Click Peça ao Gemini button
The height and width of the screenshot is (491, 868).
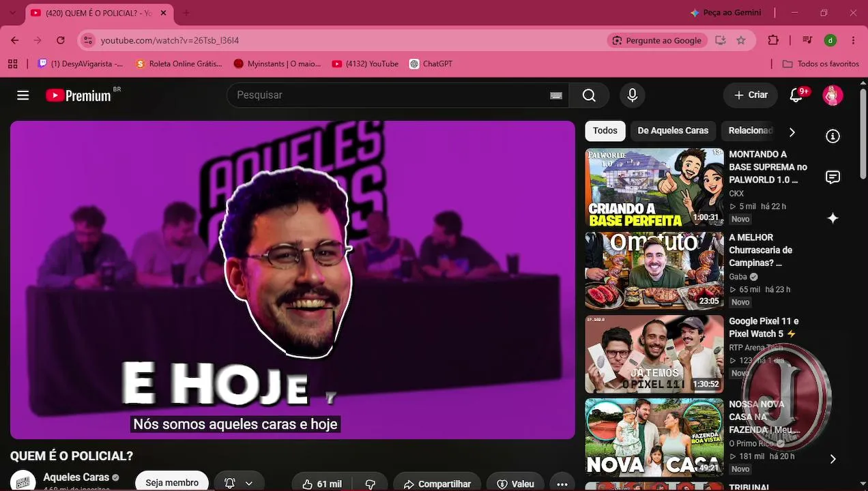point(725,13)
